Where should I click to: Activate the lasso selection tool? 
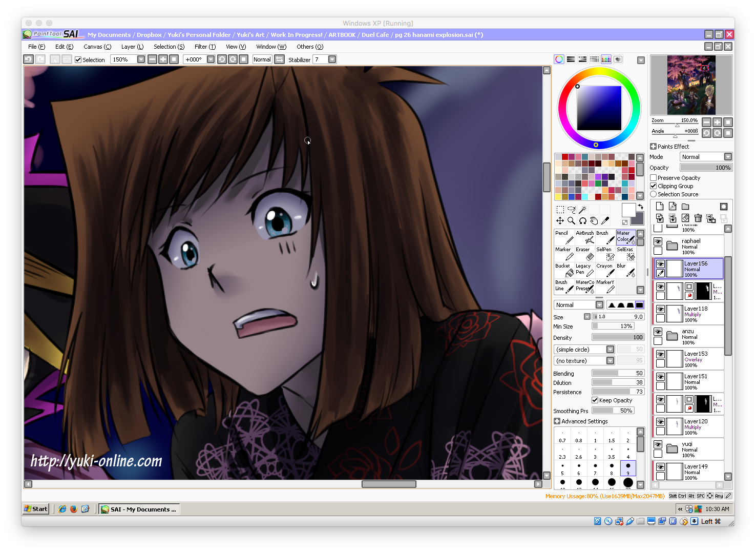click(x=572, y=210)
